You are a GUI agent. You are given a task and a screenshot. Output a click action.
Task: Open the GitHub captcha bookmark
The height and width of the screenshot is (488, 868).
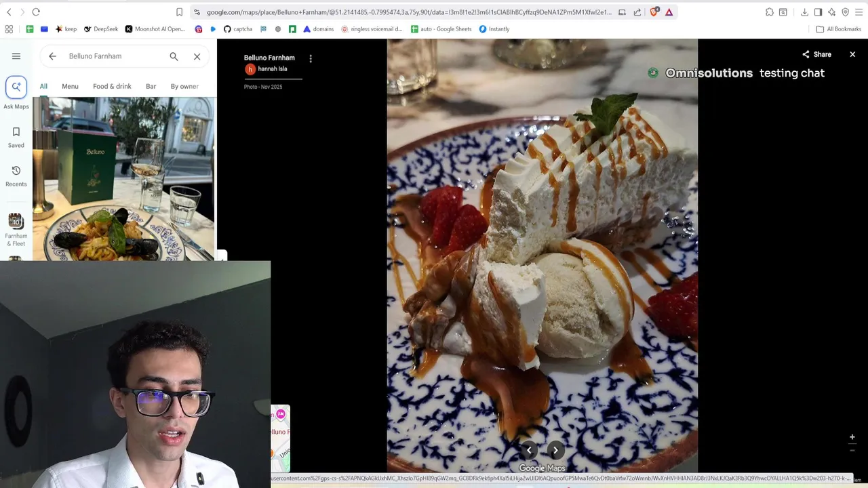coord(238,29)
